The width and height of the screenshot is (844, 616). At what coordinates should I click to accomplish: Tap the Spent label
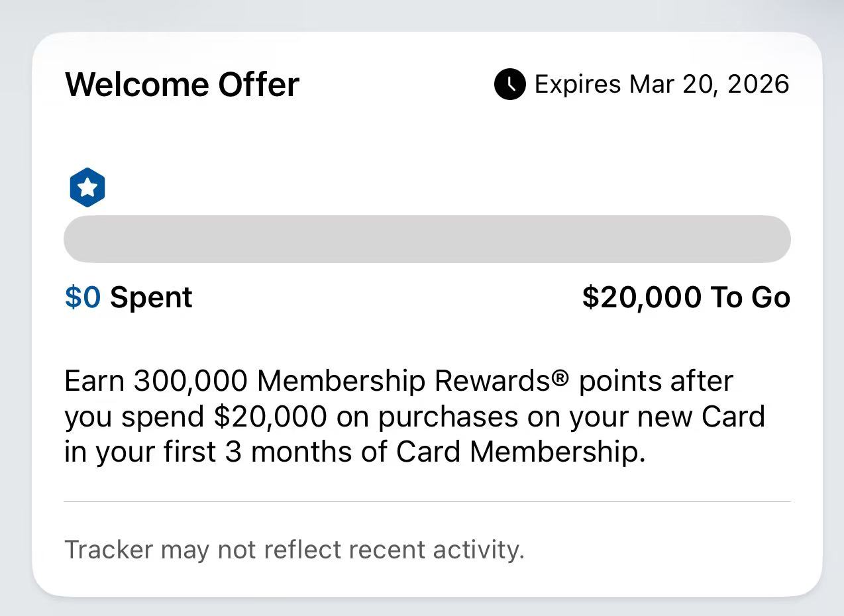click(151, 297)
